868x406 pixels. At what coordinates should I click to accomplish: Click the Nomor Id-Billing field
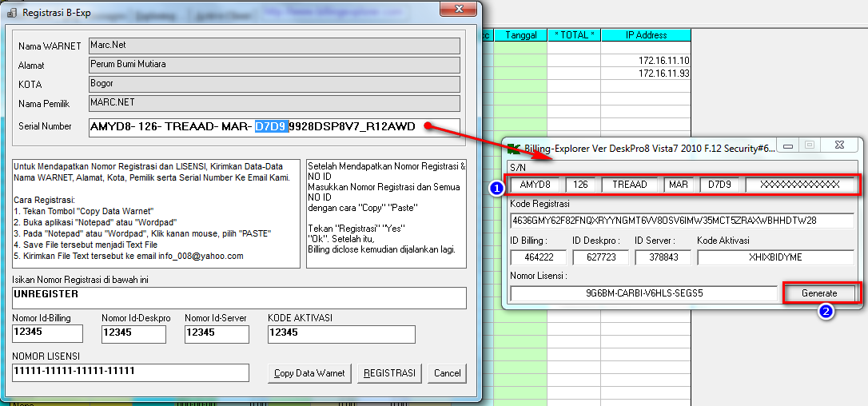[x=47, y=334]
